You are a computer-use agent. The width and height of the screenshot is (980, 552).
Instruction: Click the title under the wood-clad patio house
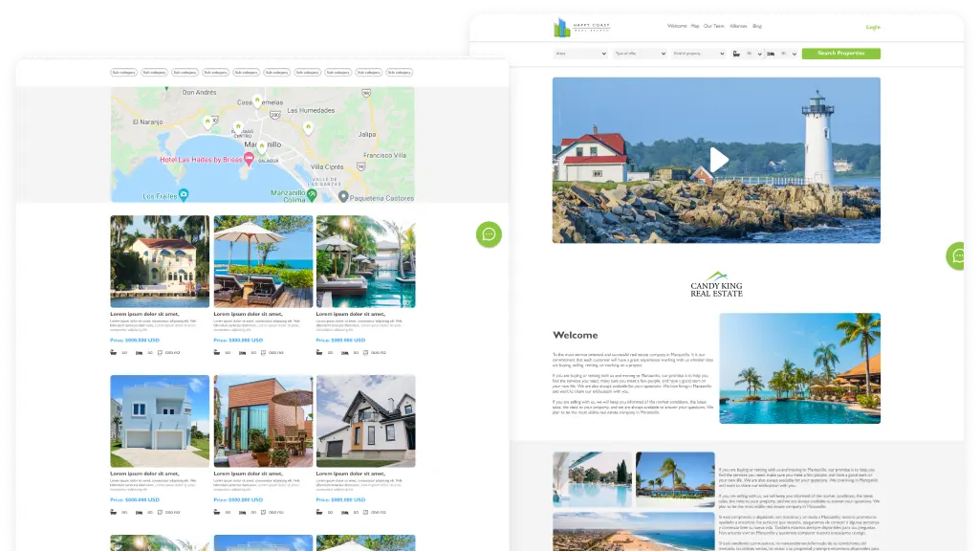249,474
